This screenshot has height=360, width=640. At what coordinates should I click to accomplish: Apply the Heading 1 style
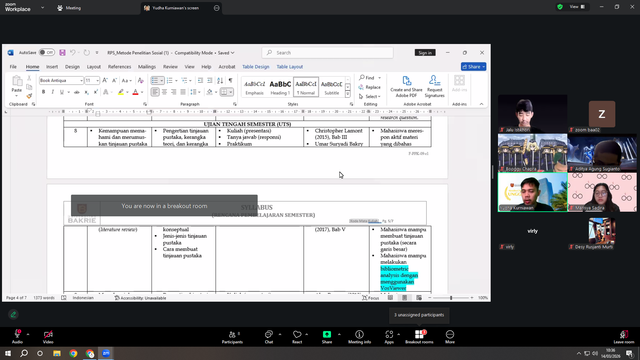point(280,87)
